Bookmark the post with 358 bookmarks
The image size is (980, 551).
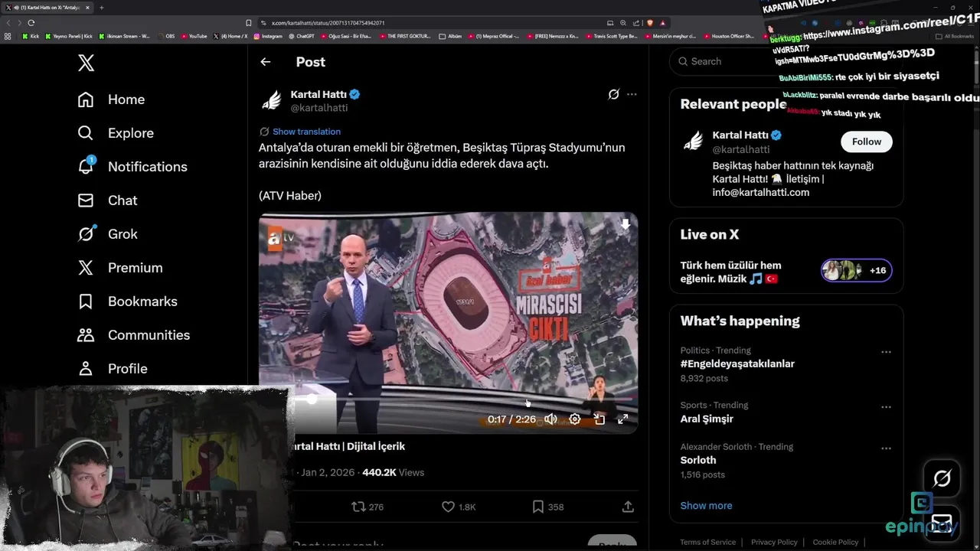(548, 507)
